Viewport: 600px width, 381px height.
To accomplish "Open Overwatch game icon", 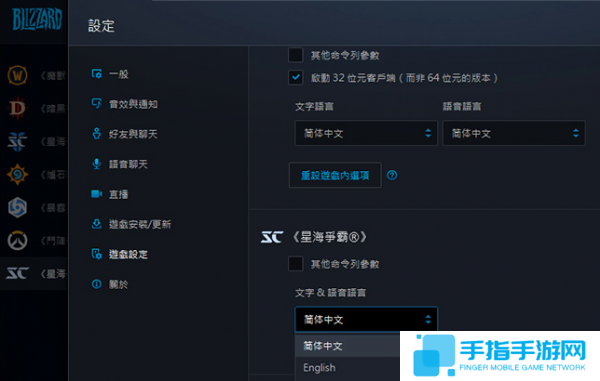I will (17, 241).
